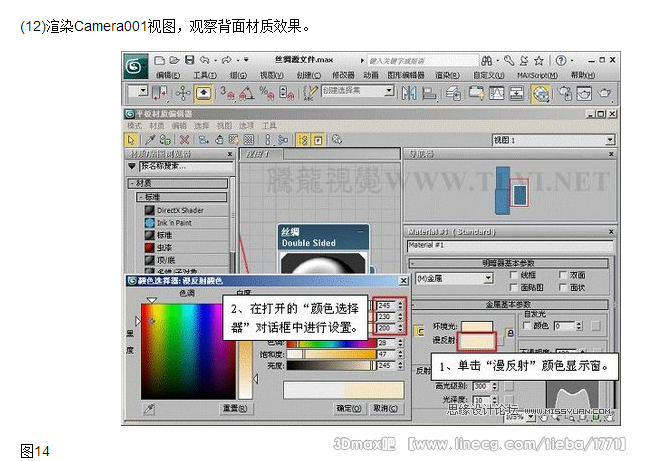Click the color picker dialog eyedropper icon
The width and height of the screenshot is (655, 461).
pos(149,408)
